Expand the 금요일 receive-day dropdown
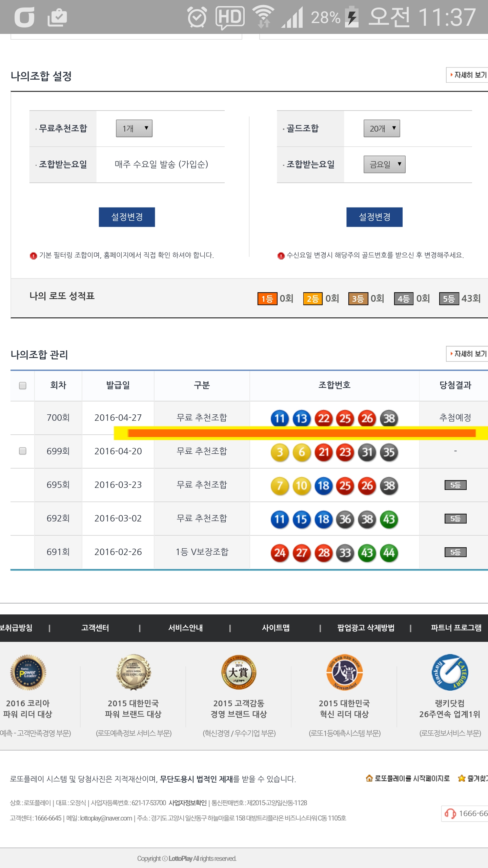 tap(384, 164)
